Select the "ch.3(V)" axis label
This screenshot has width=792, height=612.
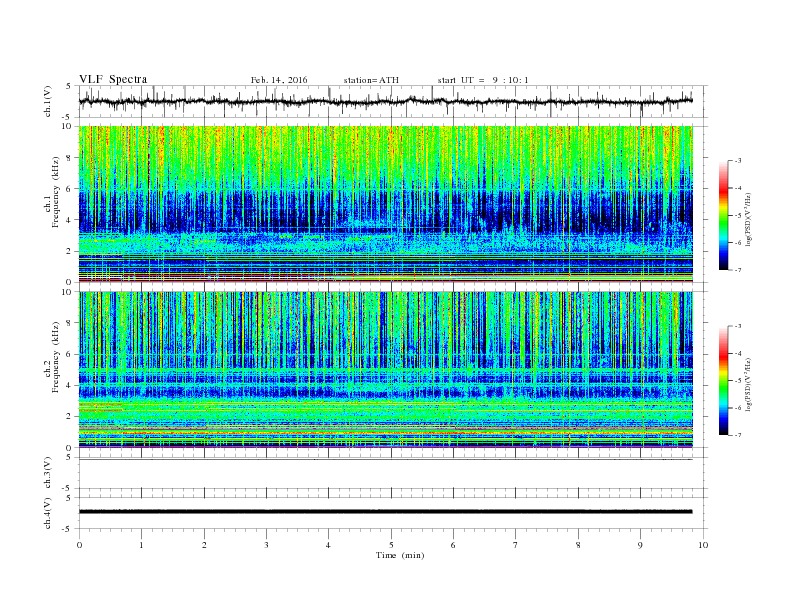[x=48, y=472]
